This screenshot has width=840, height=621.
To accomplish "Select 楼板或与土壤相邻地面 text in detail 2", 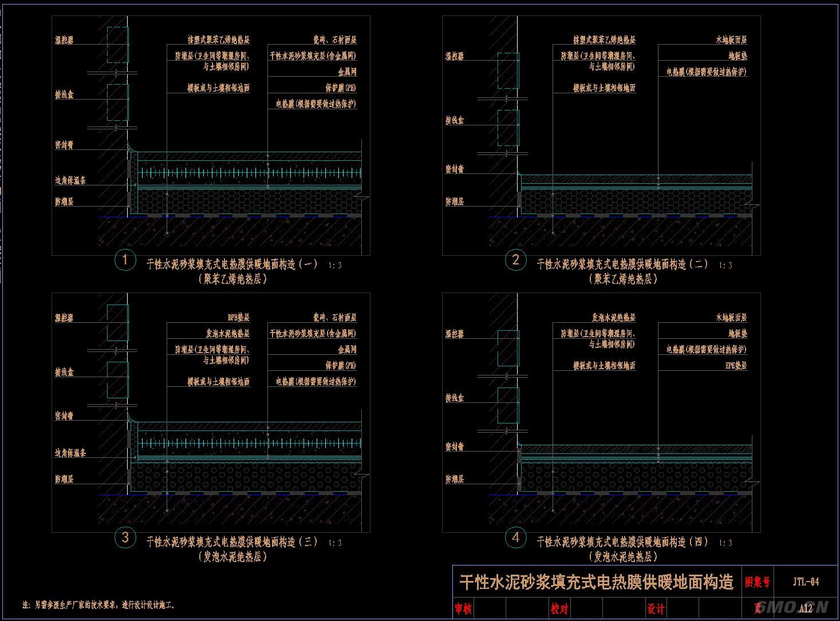I will point(605,88).
